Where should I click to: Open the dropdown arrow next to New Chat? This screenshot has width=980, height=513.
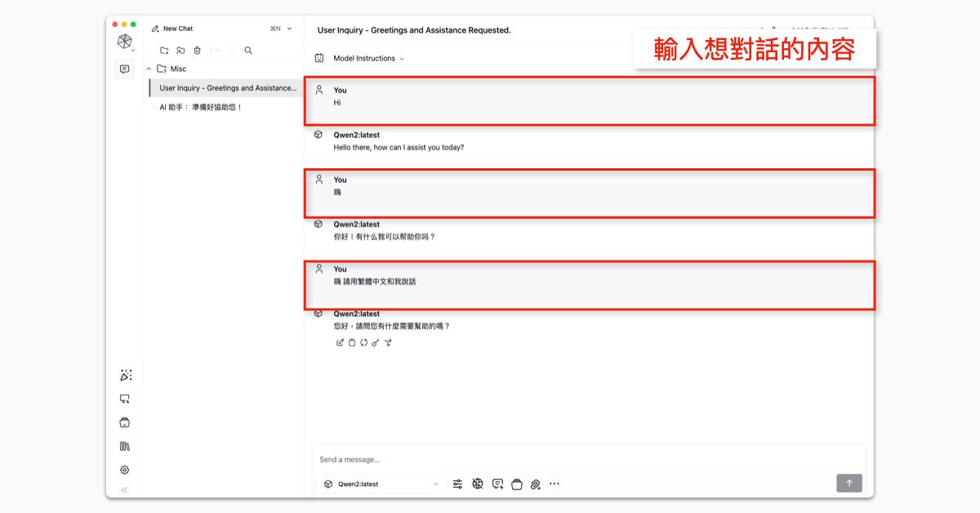coord(289,29)
